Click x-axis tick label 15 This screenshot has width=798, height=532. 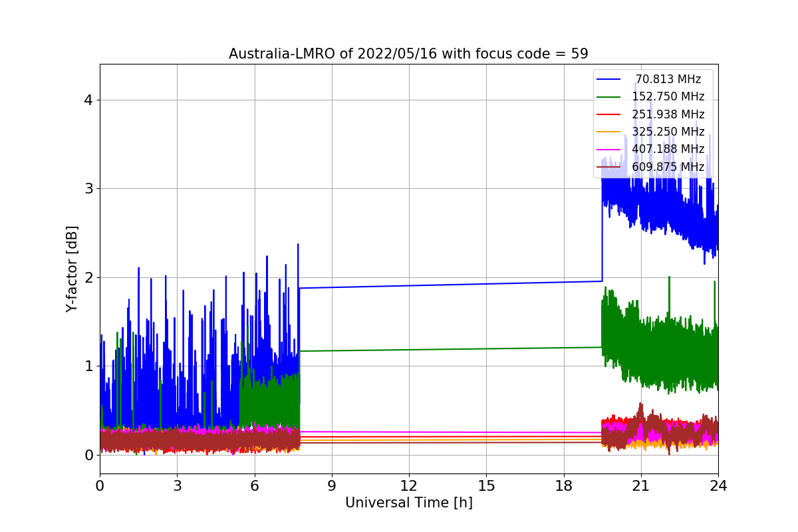click(486, 485)
